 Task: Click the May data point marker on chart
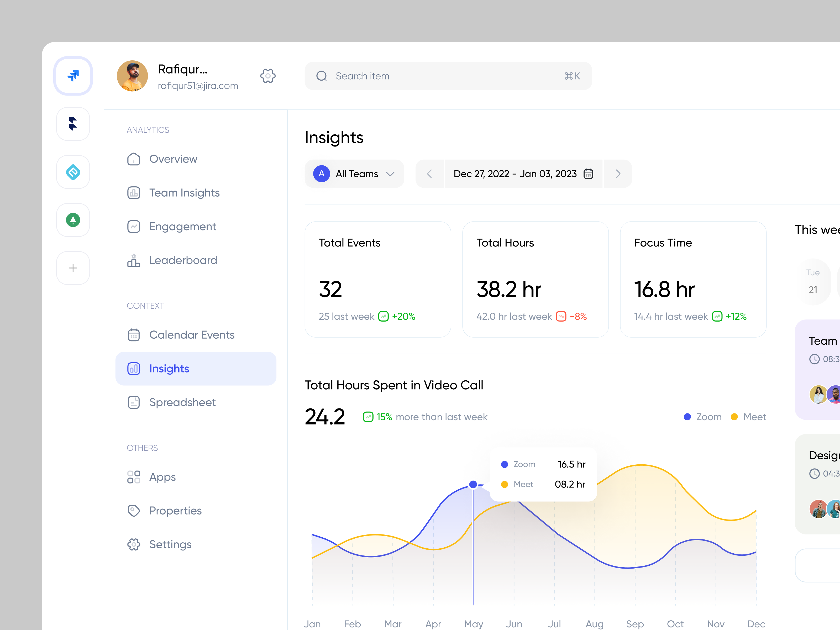tap(473, 484)
